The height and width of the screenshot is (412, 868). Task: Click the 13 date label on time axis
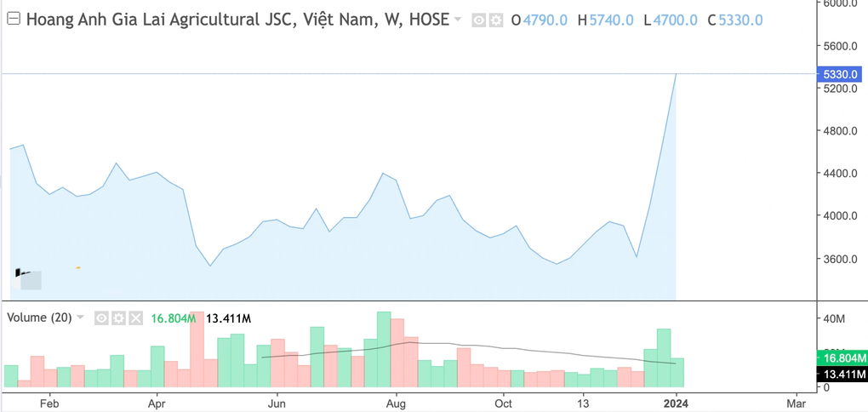pos(582,403)
